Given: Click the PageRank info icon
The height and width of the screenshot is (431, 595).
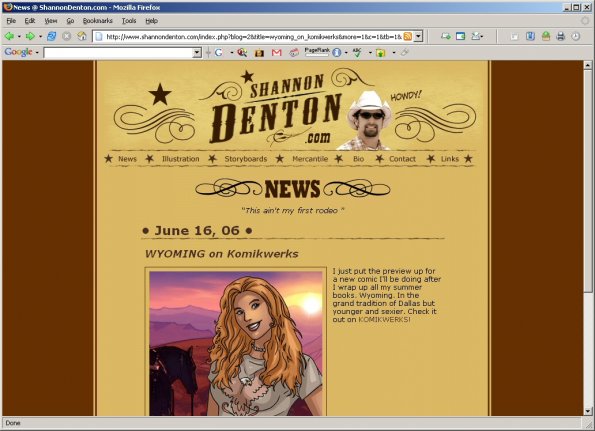Looking at the screenshot, I should point(337,53).
